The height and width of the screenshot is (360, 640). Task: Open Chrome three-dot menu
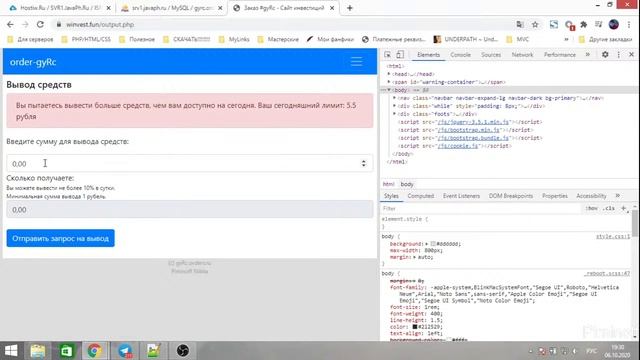[629, 24]
